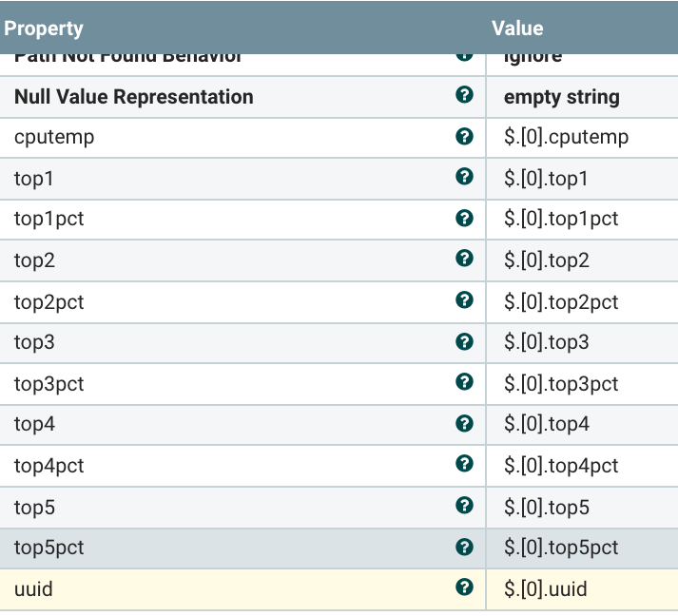The height and width of the screenshot is (616, 678).
Task: Click the Value column header
Action: click(517, 29)
